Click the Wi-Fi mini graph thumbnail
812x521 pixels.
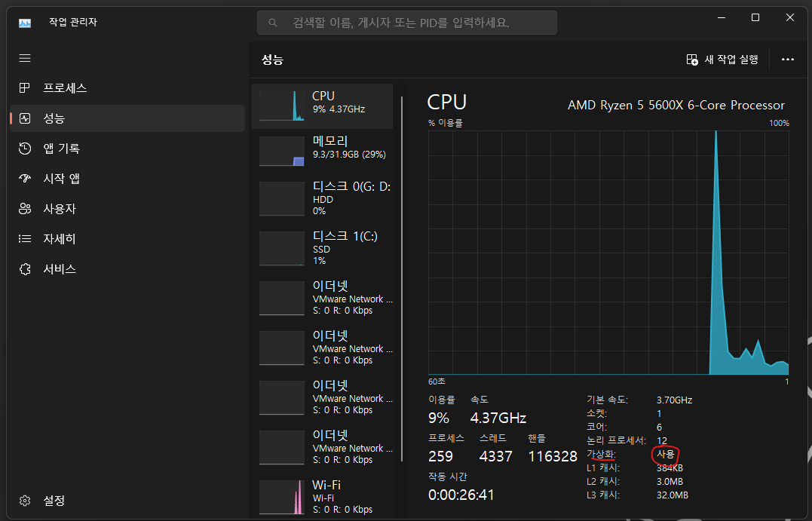pos(282,497)
